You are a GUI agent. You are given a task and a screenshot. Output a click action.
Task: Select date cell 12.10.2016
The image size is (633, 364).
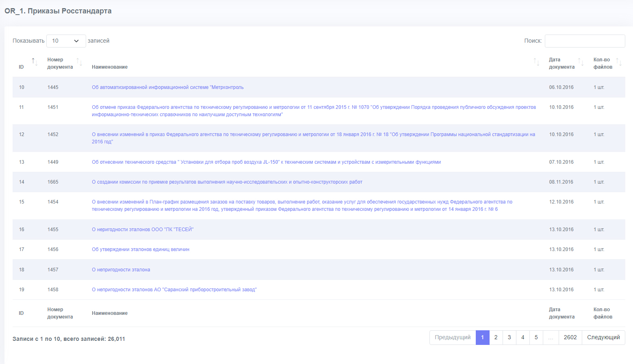coord(561,202)
